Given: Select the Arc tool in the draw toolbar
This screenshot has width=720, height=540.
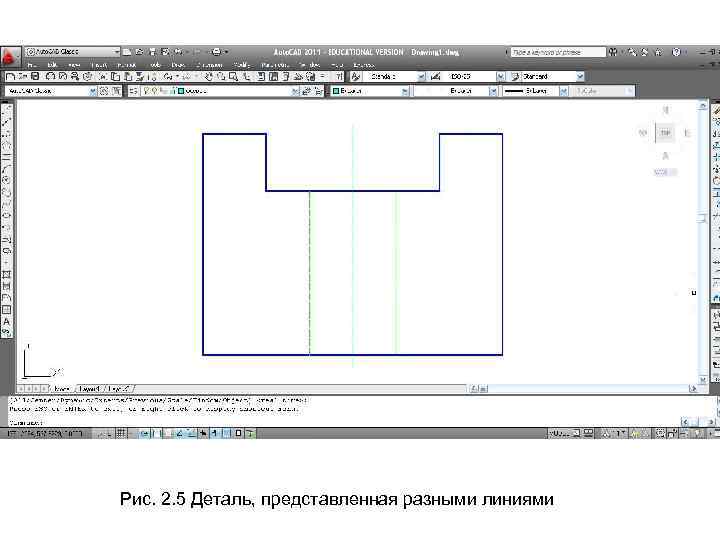Looking at the screenshot, I should coord(6,168).
